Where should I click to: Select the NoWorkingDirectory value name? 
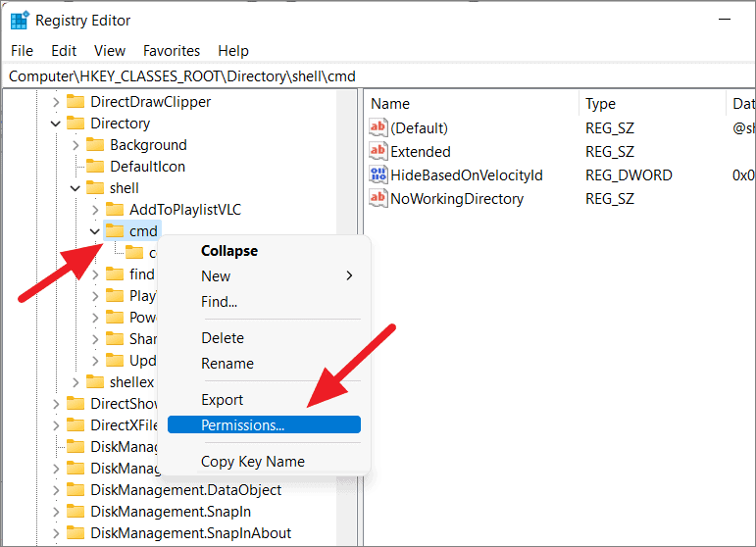point(457,199)
